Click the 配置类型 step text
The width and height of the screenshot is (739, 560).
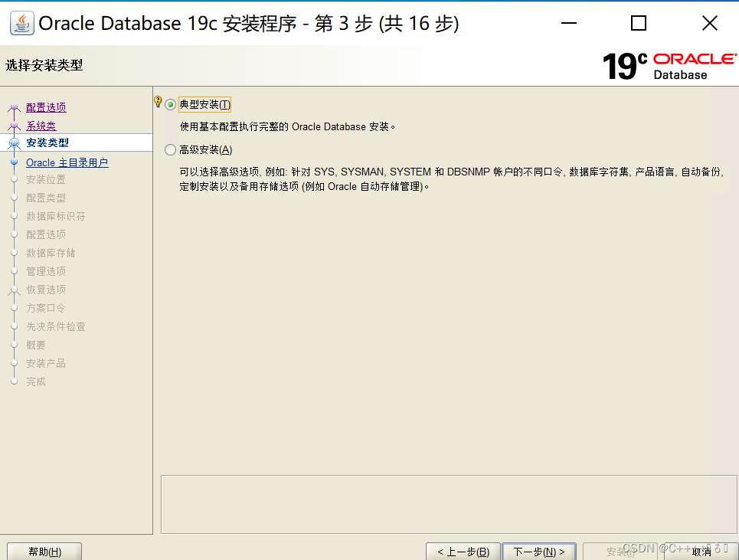(46, 198)
